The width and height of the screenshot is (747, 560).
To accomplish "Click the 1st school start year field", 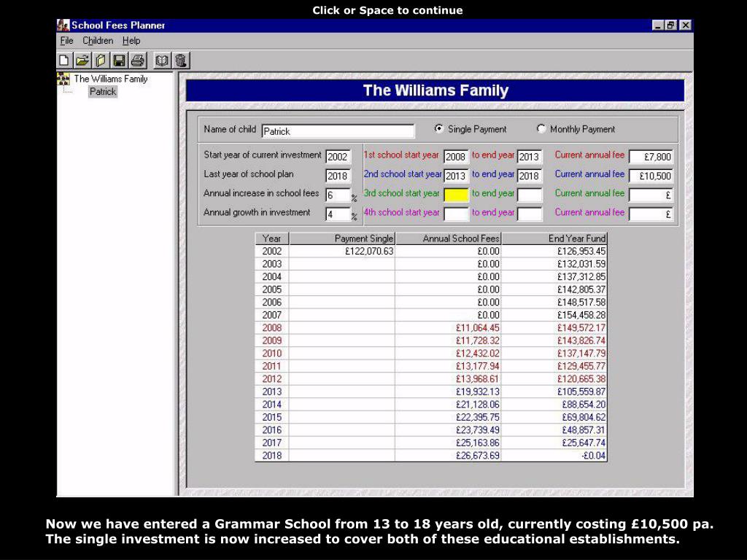I will pos(456,157).
